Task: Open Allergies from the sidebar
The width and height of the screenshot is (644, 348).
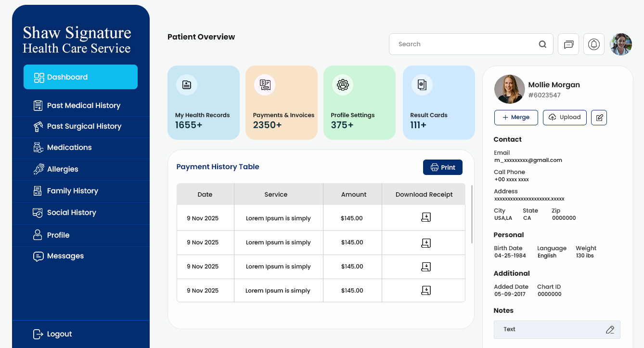Action: pyautogui.click(x=63, y=169)
